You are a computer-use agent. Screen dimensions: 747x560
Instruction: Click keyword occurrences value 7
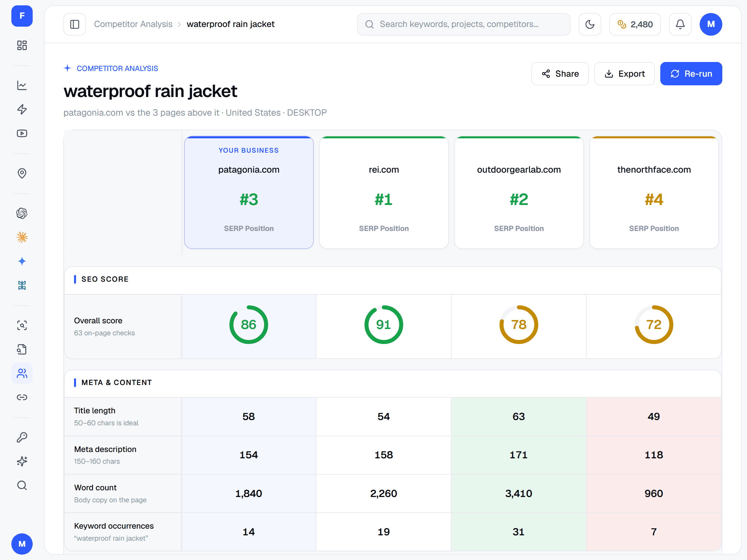coord(654,532)
